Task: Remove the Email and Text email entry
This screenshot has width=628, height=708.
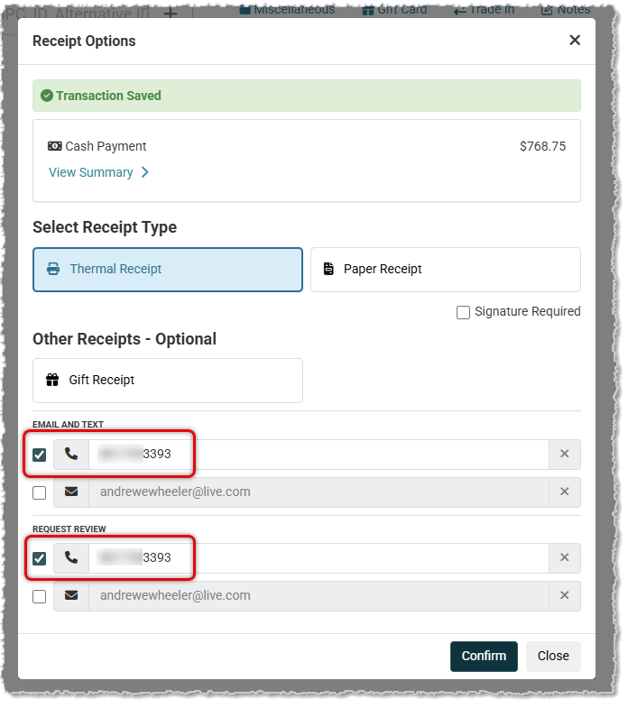Action: (564, 492)
